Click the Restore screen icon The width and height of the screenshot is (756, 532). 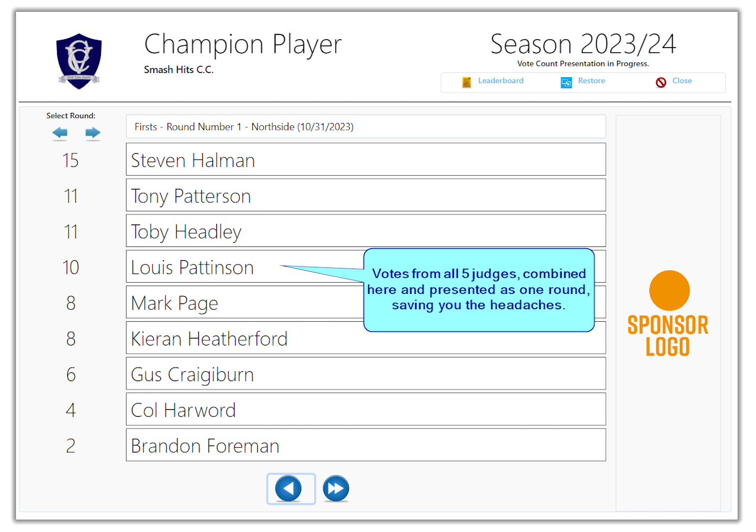pos(565,81)
